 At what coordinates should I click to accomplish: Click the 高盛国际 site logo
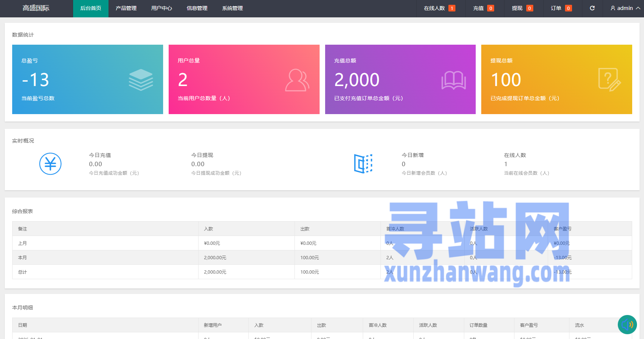click(x=36, y=8)
